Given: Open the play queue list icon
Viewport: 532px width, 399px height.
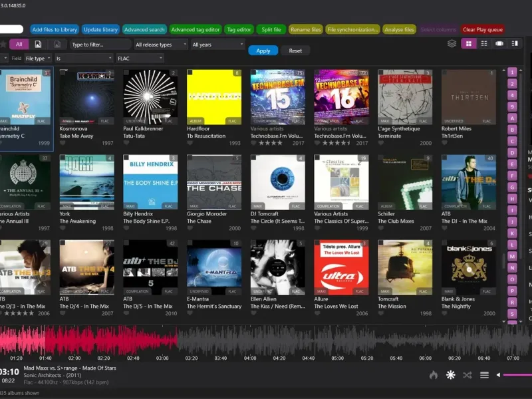Looking at the screenshot, I should click(484, 375).
